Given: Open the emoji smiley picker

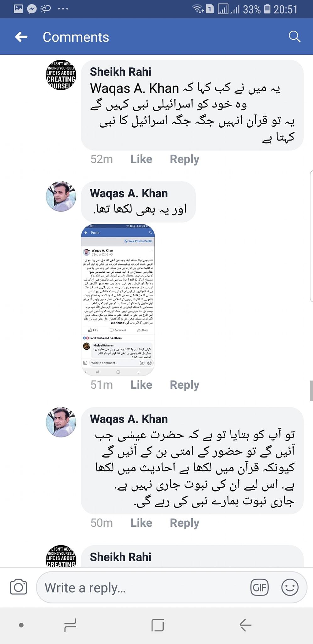Looking at the screenshot, I should [289, 587].
